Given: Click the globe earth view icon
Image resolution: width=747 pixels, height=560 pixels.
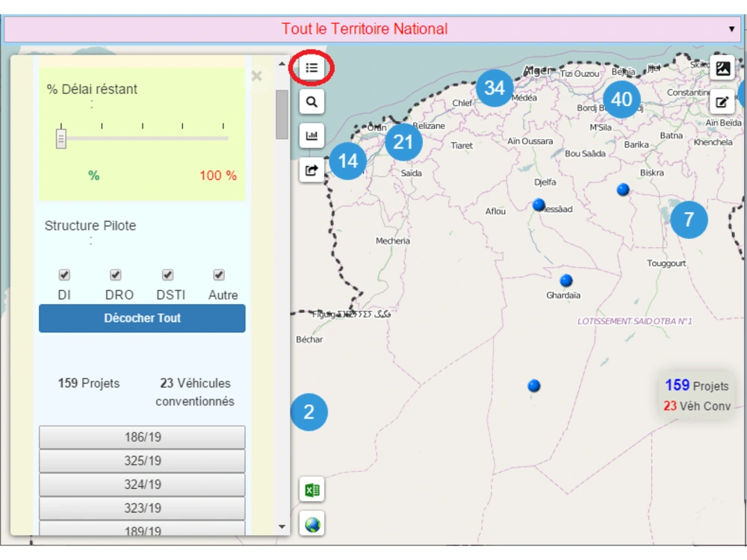Looking at the screenshot, I should tap(312, 524).
